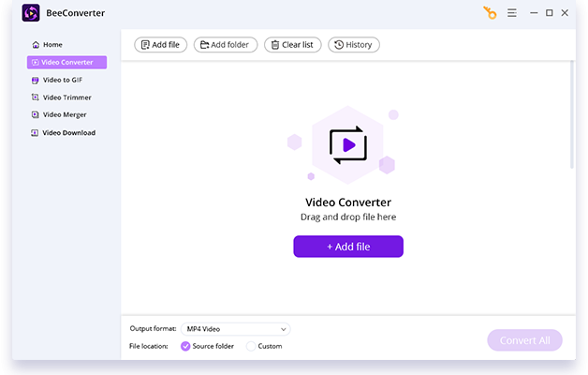
Task: Open the orange key license icon
Action: [490, 13]
